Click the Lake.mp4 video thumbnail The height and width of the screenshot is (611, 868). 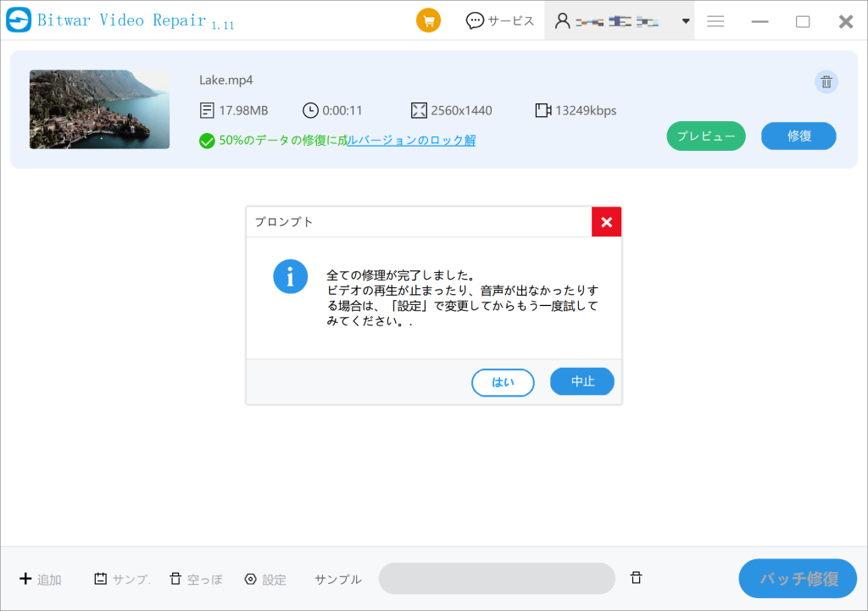tap(99, 109)
